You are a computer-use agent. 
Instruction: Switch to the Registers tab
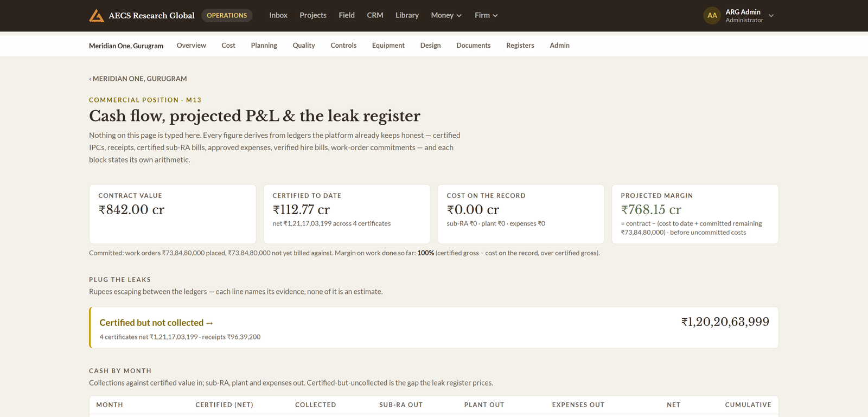click(x=520, y=46)
